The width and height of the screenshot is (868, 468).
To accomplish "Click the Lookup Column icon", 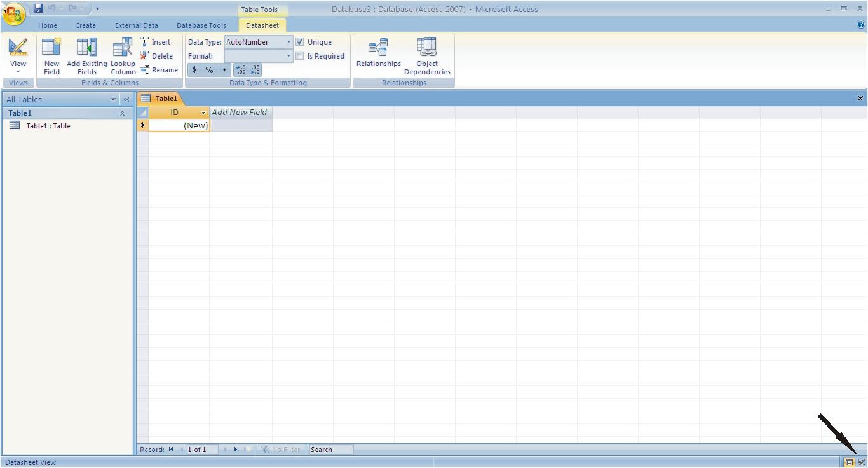I will coord(123,48).
